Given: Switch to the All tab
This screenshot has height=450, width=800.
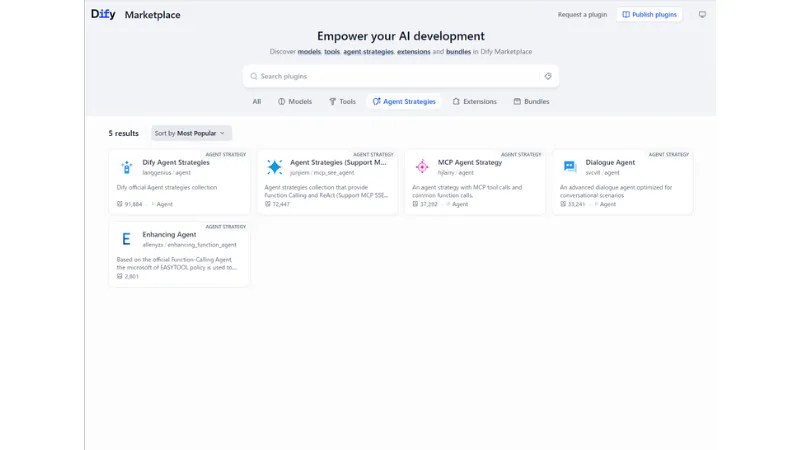Looking at the screenshot, I should (x=257, y=102).
